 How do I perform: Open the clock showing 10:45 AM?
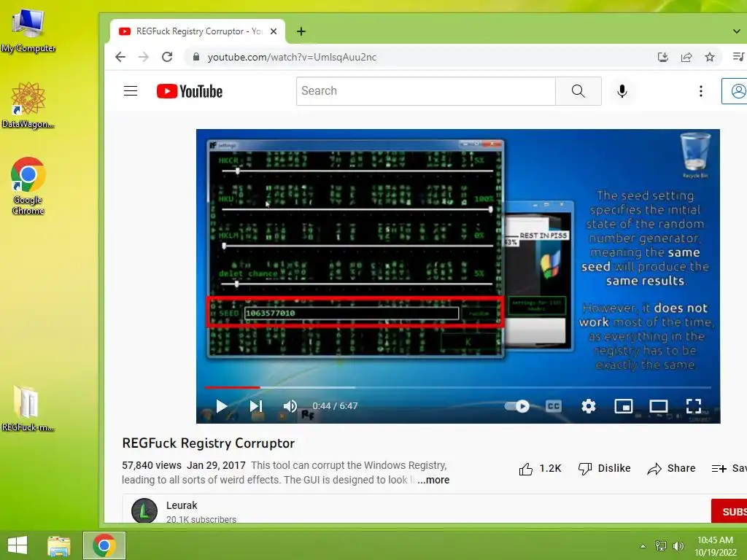pyautogui.click(x=715, y=546)
